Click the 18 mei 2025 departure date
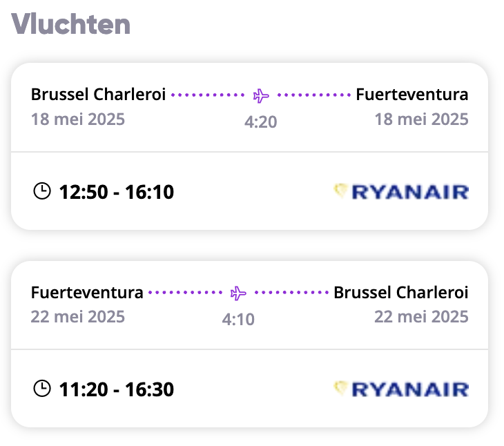This screenshot has width=504, height=446. 78,119
